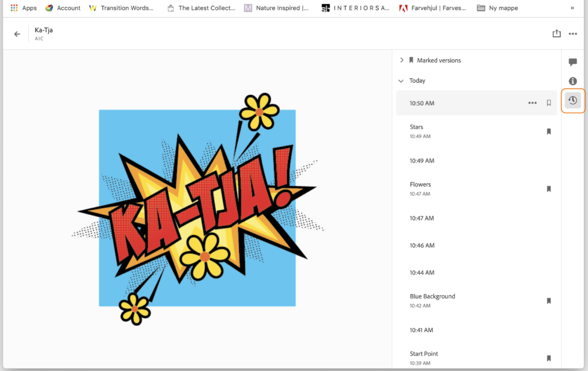Select the 10:50 AM version row

(x=477, y=103)
